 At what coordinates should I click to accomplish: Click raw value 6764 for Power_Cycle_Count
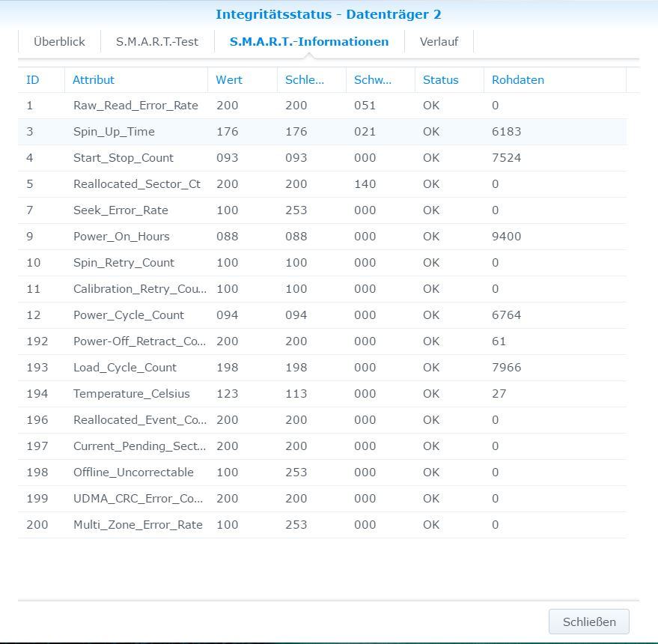[x=507, y=315]
